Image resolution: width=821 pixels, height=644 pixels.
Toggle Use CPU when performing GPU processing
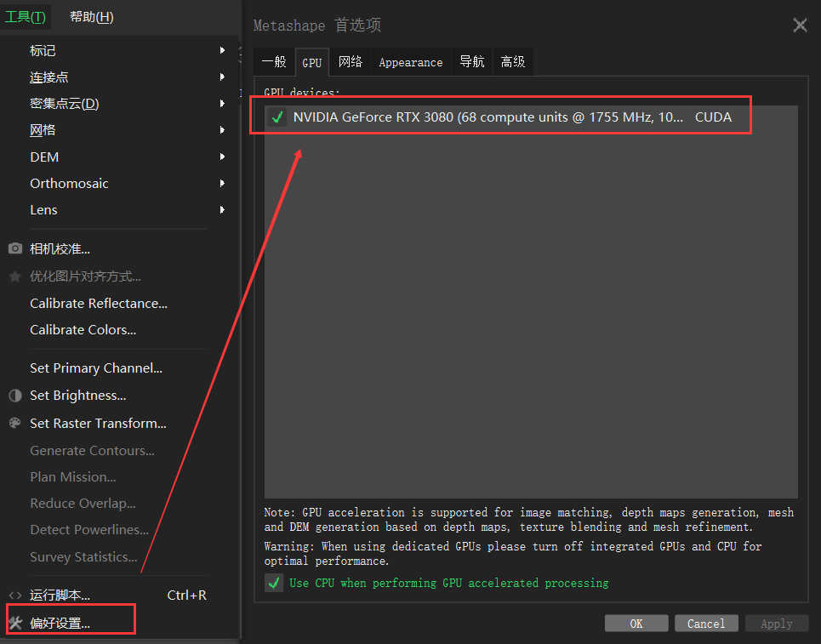point(274,583)
